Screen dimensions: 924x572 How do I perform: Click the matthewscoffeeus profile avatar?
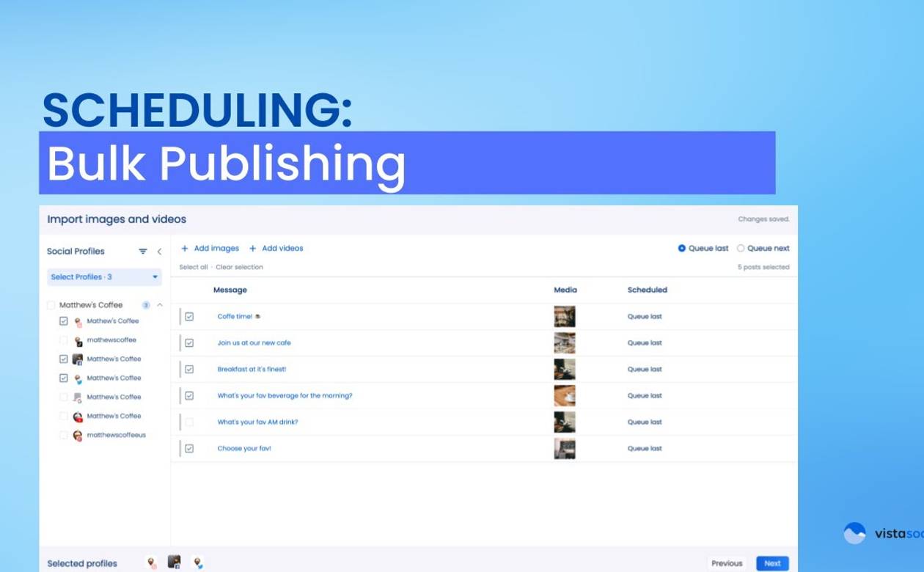tap(78, 436)
